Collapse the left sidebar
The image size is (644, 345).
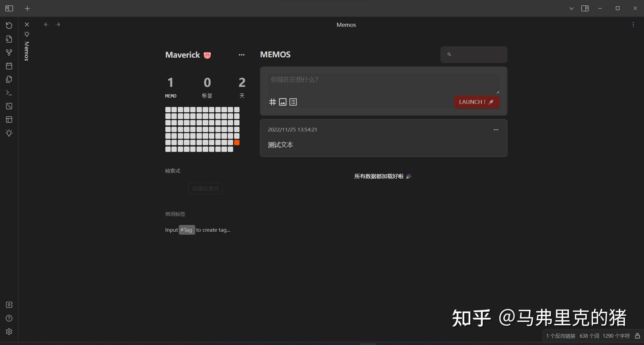point(9,8)
